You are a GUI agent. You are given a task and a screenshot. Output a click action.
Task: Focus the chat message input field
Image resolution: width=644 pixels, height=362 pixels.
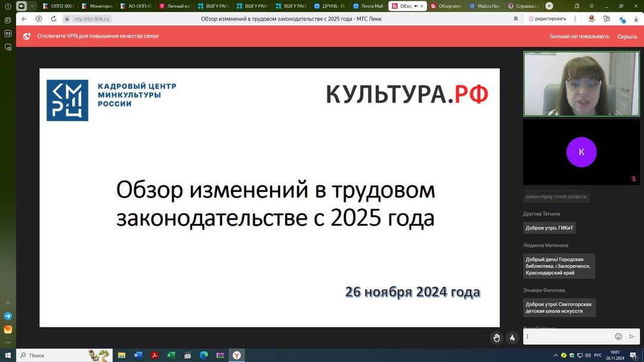click(568, 336)
